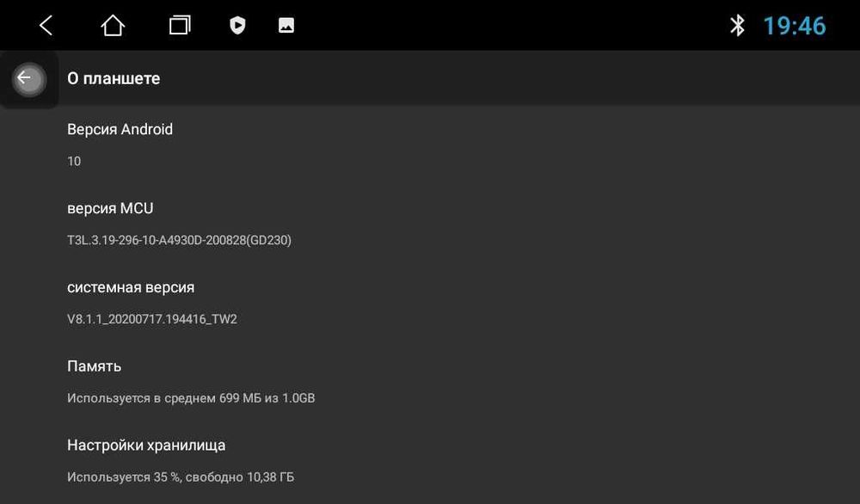Tap the Bluetooth status icon
860x504 pixels.
(737, 26)
